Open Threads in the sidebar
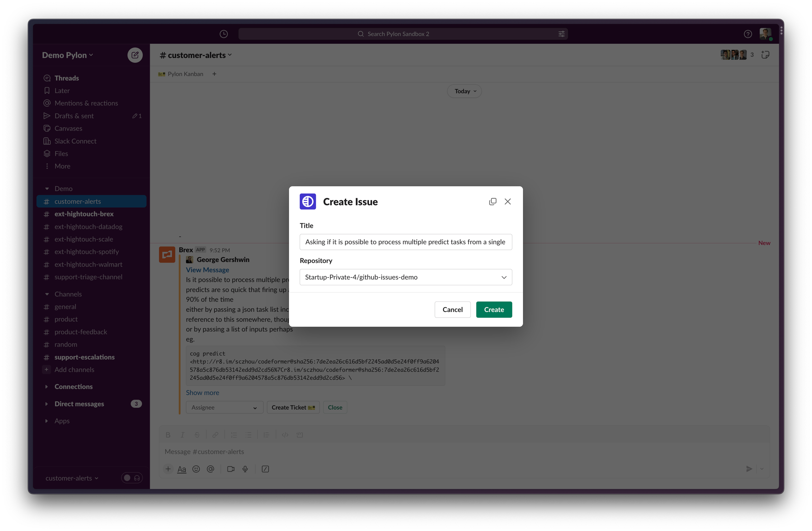812x531 pixels. (x=67, y=78)
